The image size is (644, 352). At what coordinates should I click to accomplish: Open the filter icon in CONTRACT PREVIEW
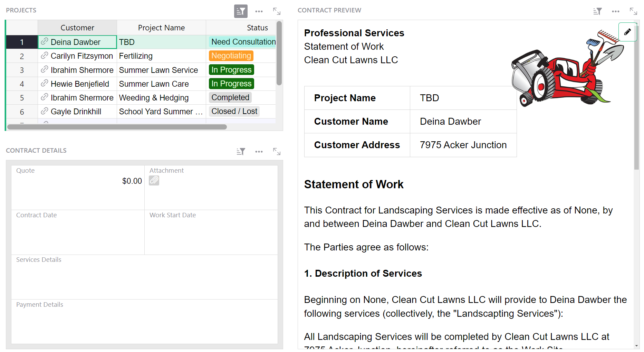click(x=597, y=11)
